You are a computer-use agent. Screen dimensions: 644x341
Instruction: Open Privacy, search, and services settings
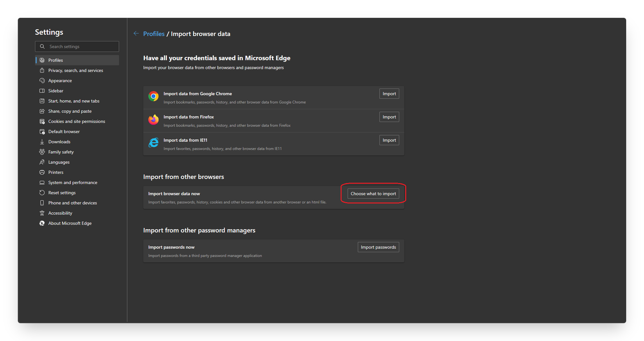[x=75, y=70]
